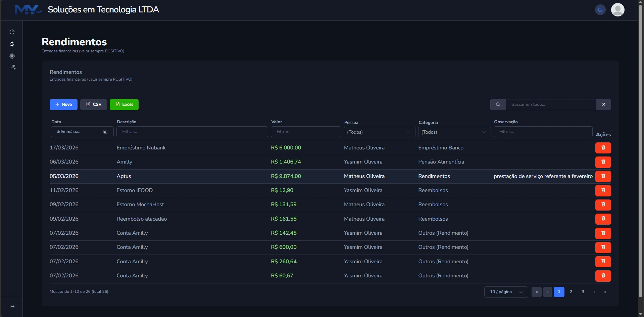Image resolution: width=644 pixels, height=317 pixels.
Task: Export table using the Excel button
Action: 124,104
